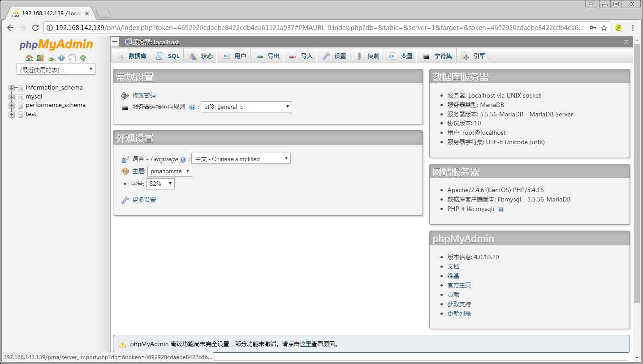Switch to the 数据库 tab
The width and height of the screenshot is (643, 364).
tap(132, 56)
